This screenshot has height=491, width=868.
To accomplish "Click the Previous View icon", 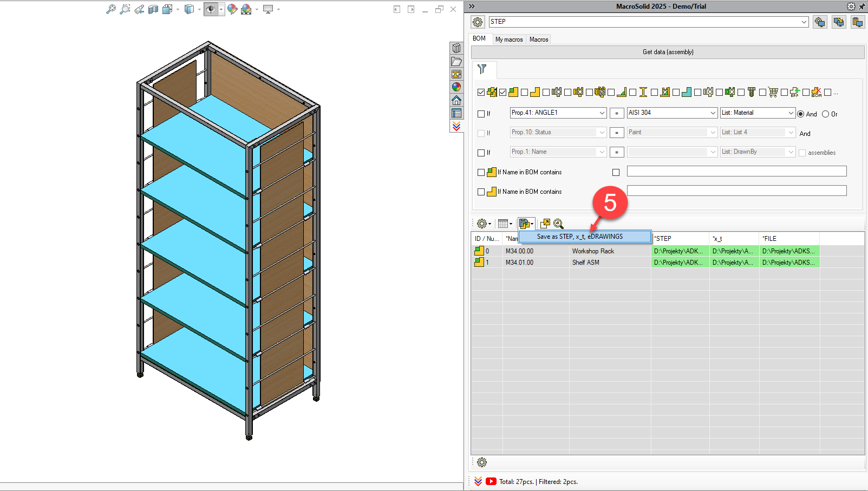I will (x=139, y=9).
